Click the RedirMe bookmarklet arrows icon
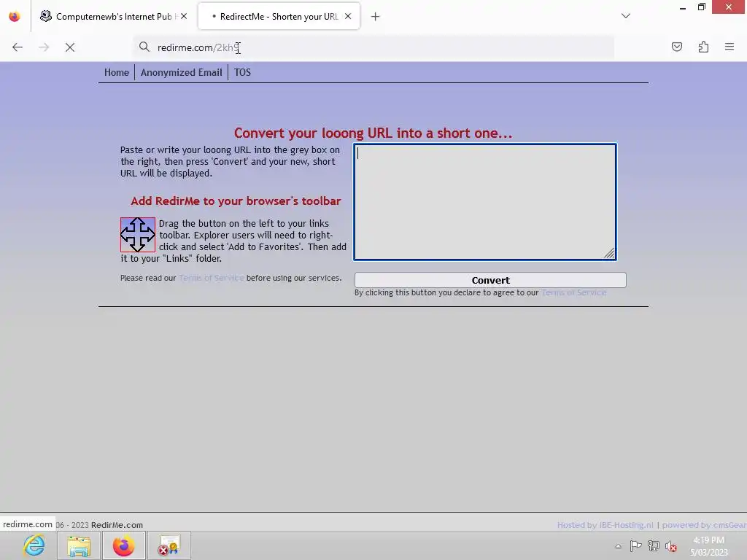 [138, 235]
